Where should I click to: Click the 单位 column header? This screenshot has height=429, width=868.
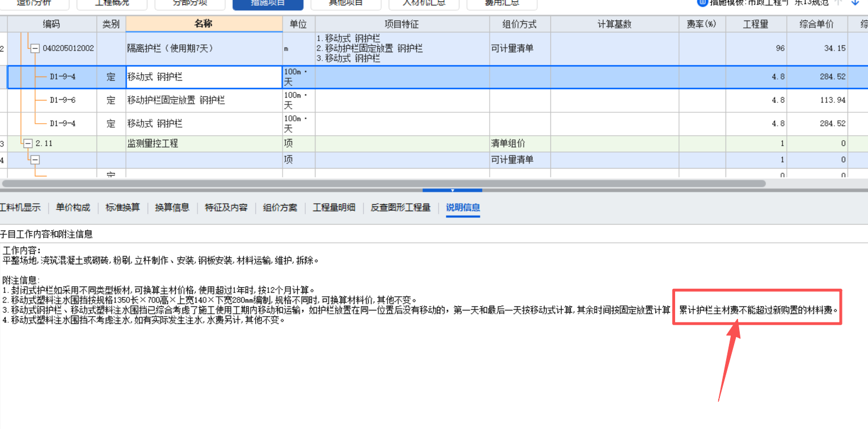click(298, 24)
